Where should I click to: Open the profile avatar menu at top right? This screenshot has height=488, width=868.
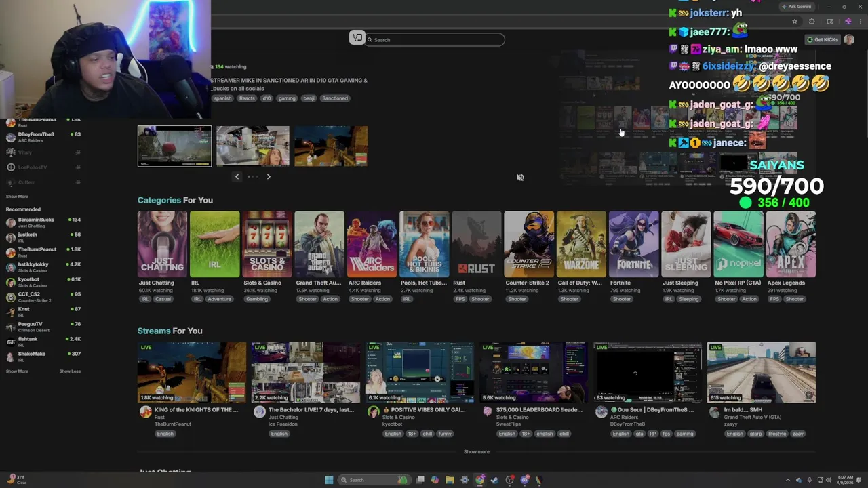pyautogui.click(x=849, y=39)
